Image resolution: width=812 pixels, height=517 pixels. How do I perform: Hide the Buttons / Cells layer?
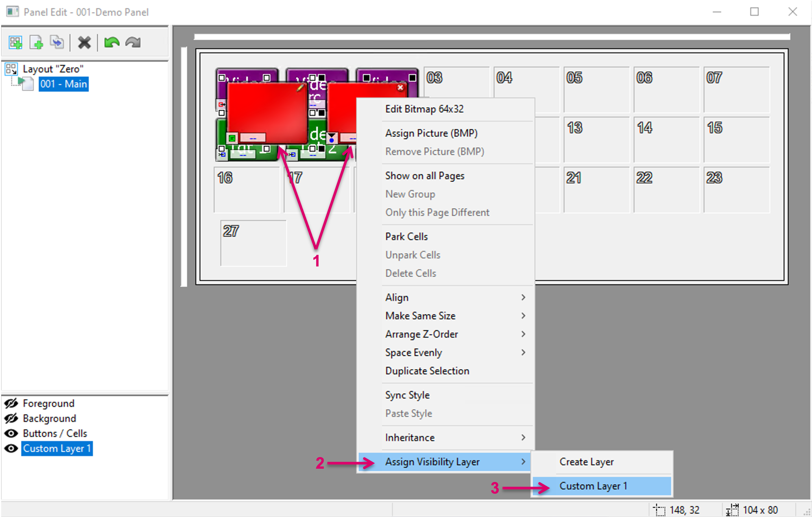[x=11, y=433]
